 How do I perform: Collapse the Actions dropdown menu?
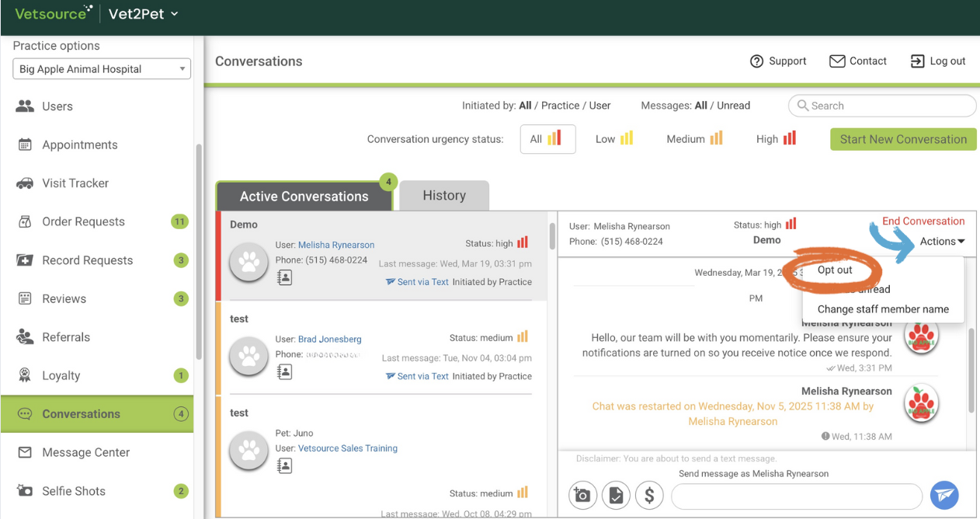(942, 242)
